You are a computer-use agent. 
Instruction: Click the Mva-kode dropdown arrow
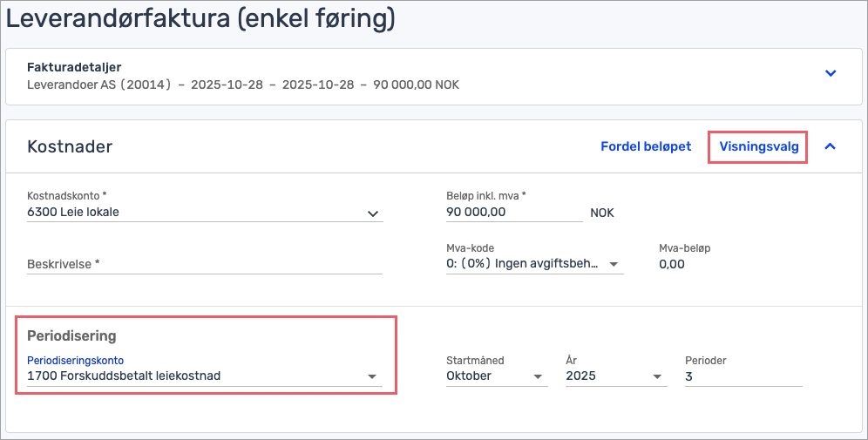point(614,264)
